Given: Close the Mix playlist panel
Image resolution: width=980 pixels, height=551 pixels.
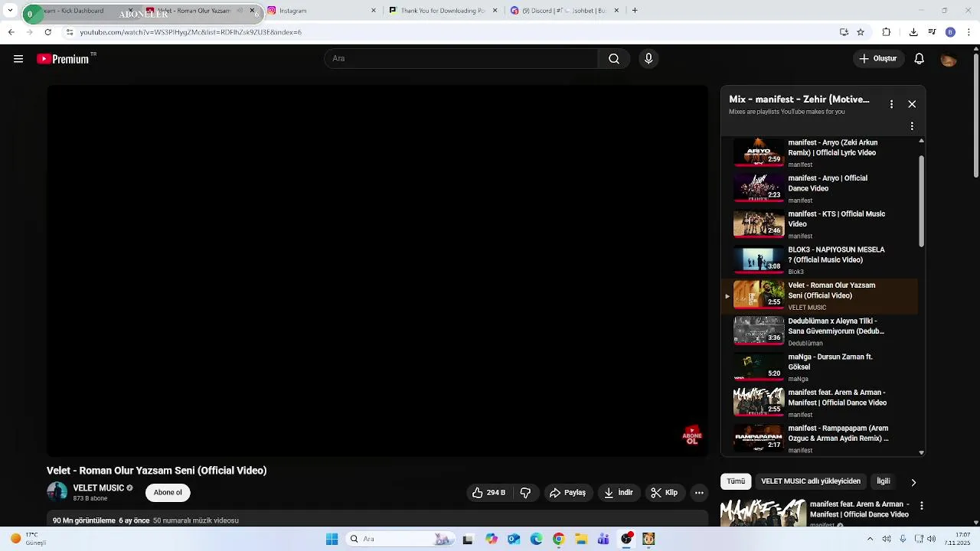Looking at the screenshot, I should pyautogui.click(x=912, y=104).
